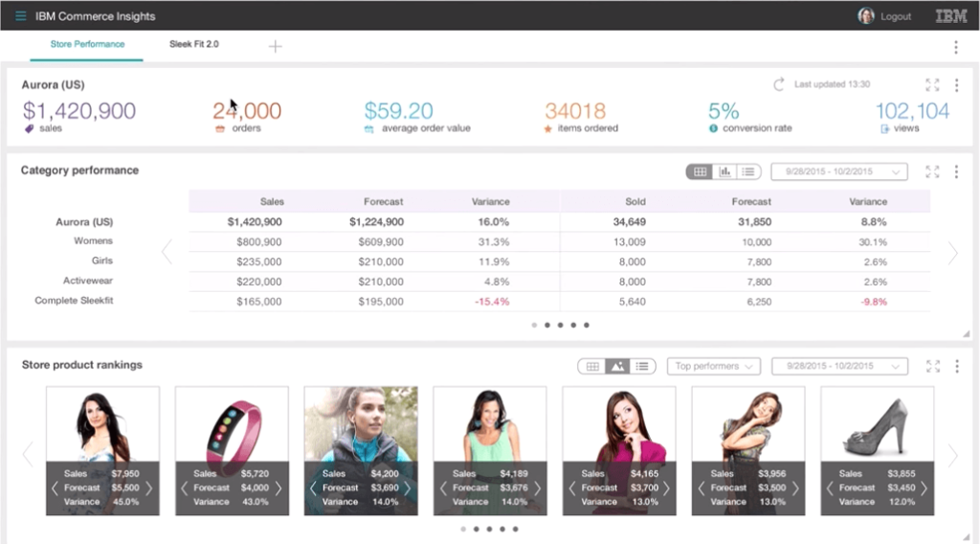
Task: Click the conversion rate info icon
Action: click(713, 128)
